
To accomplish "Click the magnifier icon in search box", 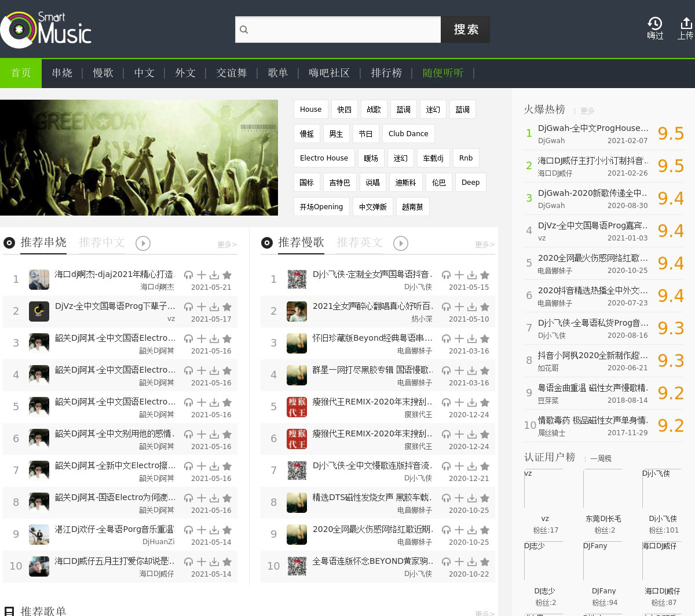I will (244, 30).
